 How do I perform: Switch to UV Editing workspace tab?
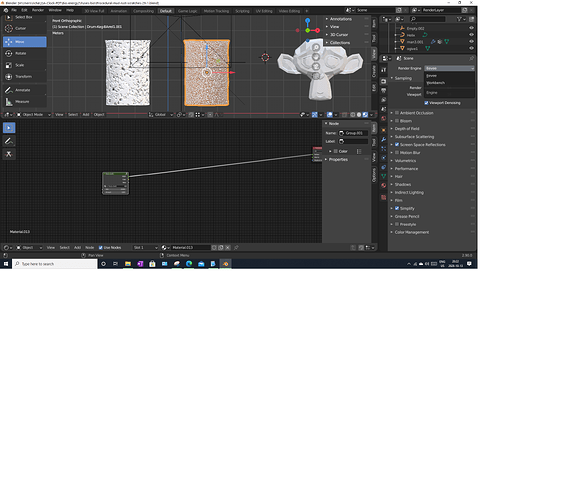click(x=264, y=11)
